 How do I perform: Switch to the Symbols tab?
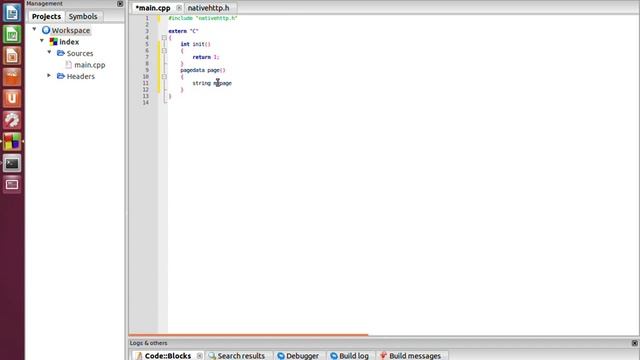pos(83,16)
